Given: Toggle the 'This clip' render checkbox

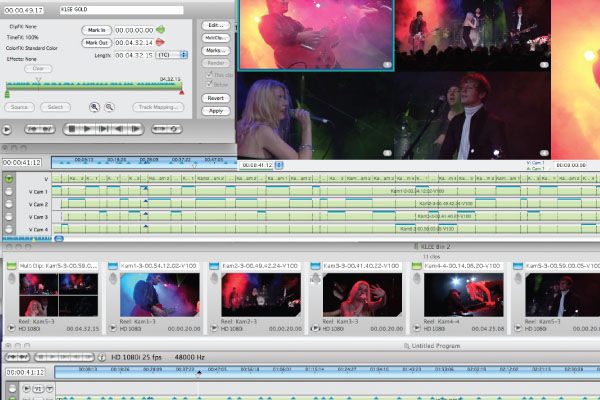Looking at the screenshot, I should 209,75.
